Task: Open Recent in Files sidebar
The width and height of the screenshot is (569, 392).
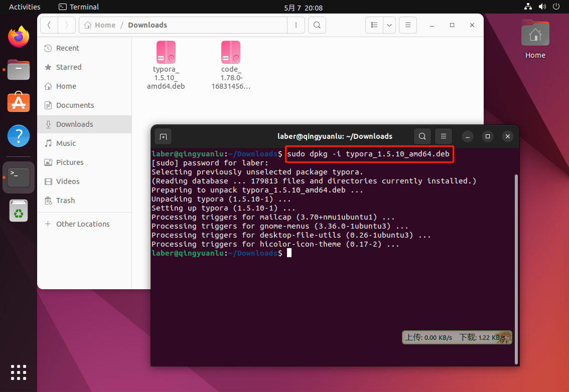Action: [x=84, y=48]
